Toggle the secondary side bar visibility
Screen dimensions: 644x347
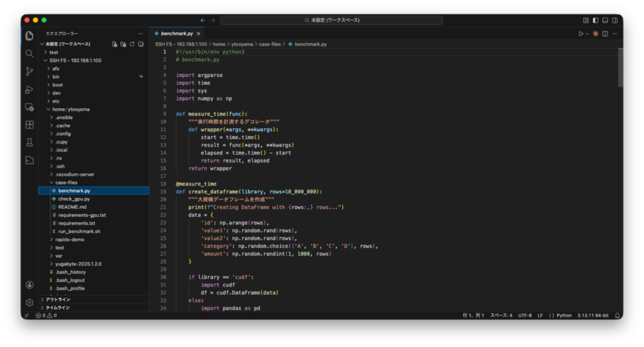click(x=615, y=20)
